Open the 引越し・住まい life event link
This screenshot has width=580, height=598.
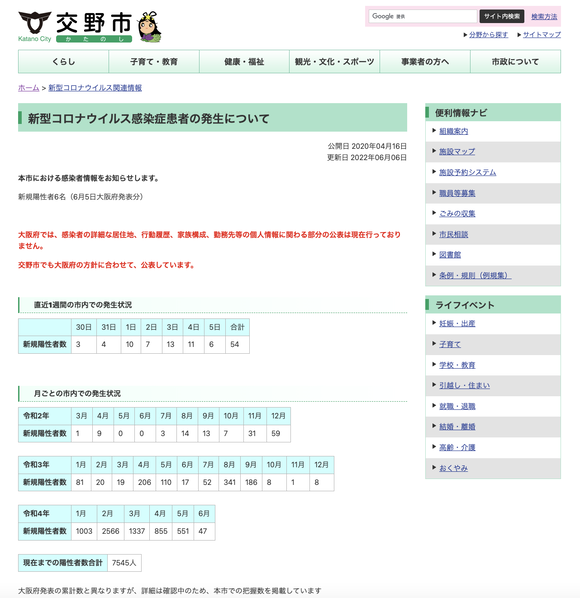click(464, 385)
